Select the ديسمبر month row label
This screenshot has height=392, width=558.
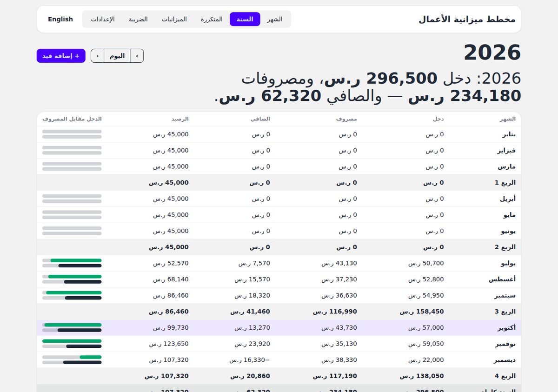[x=505, y=360]
